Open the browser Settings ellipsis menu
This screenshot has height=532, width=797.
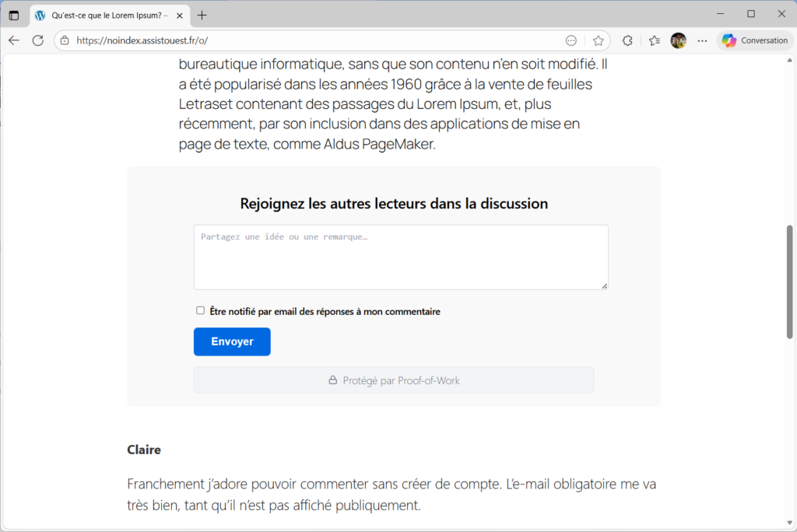(x=702, y=40)
